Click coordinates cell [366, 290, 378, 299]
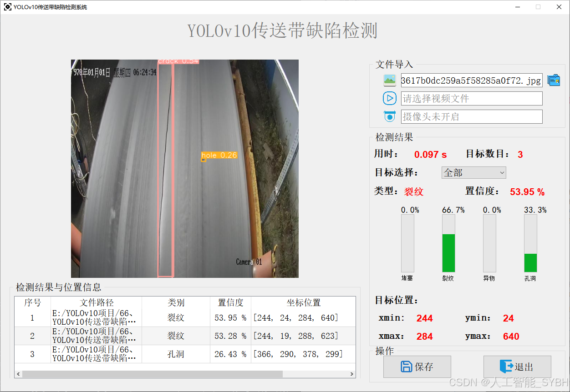 click(303, 354)
